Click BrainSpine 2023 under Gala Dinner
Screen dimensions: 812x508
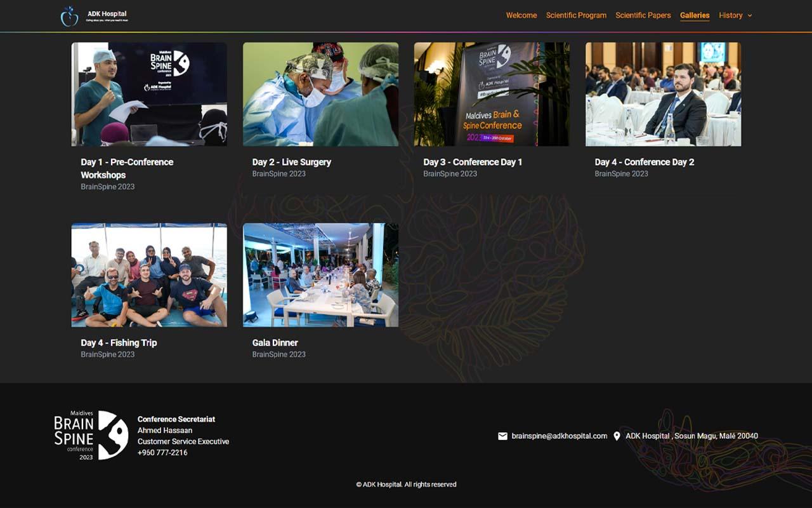(279, 354)
